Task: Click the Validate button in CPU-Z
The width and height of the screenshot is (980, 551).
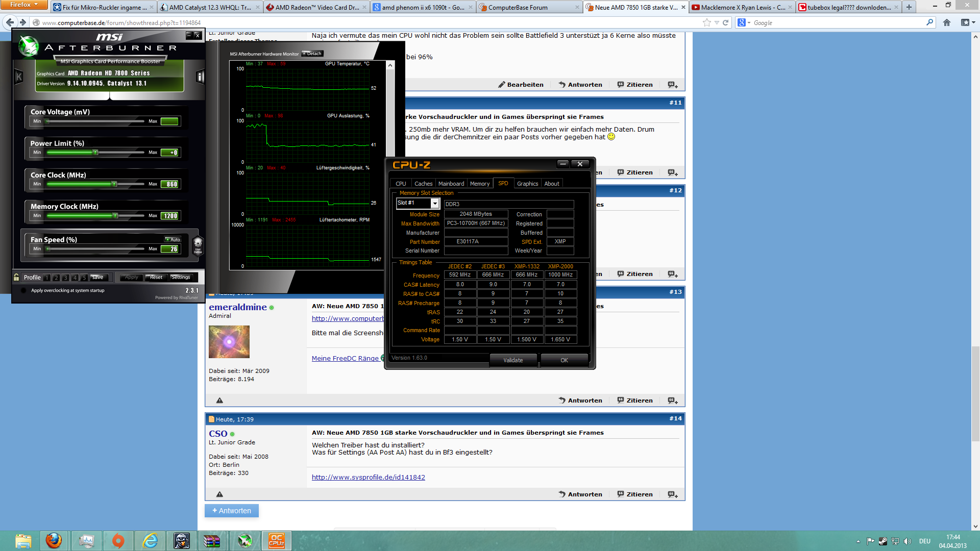Action: [513, 360]
